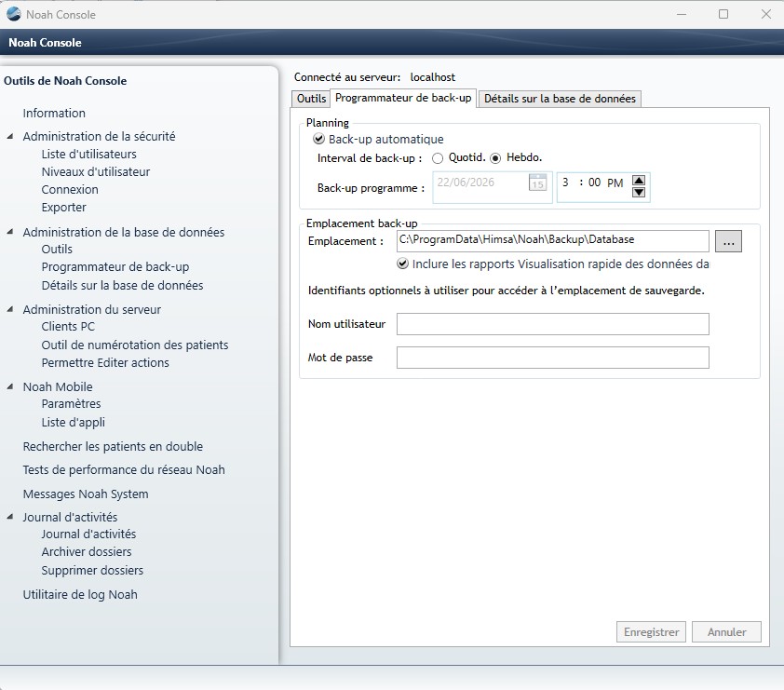Select the Administration de la sécurité heading

coord(99,137)
